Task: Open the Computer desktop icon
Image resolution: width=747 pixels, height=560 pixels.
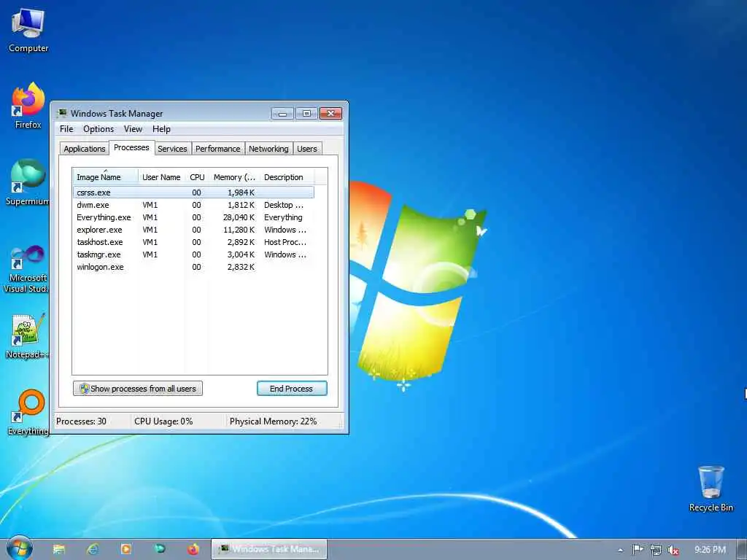Action: (28, 31)
